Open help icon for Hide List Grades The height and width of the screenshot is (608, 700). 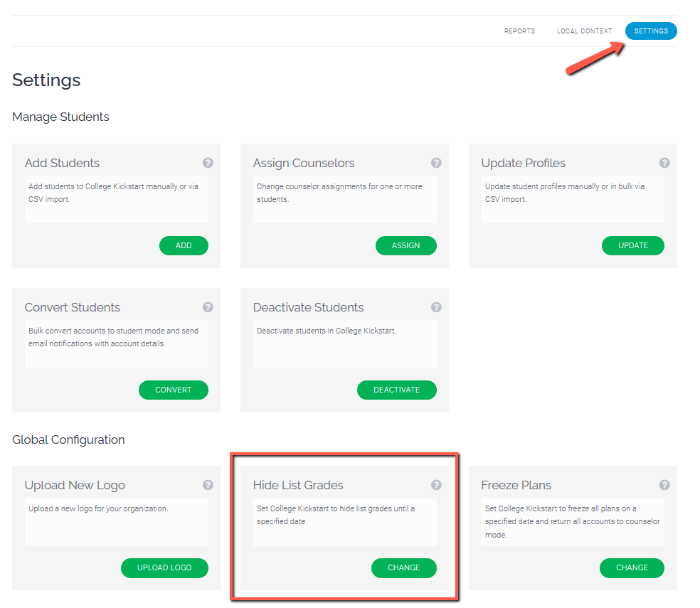tap(436, 485)
